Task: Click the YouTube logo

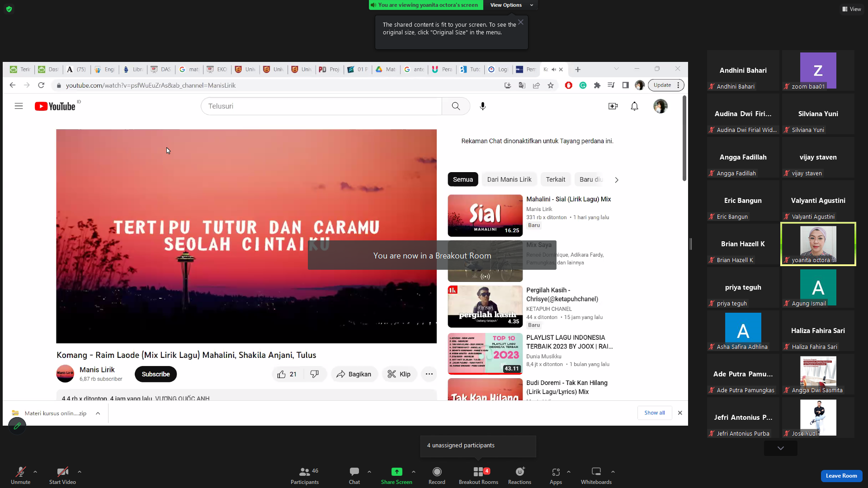Action: point(55,106)
